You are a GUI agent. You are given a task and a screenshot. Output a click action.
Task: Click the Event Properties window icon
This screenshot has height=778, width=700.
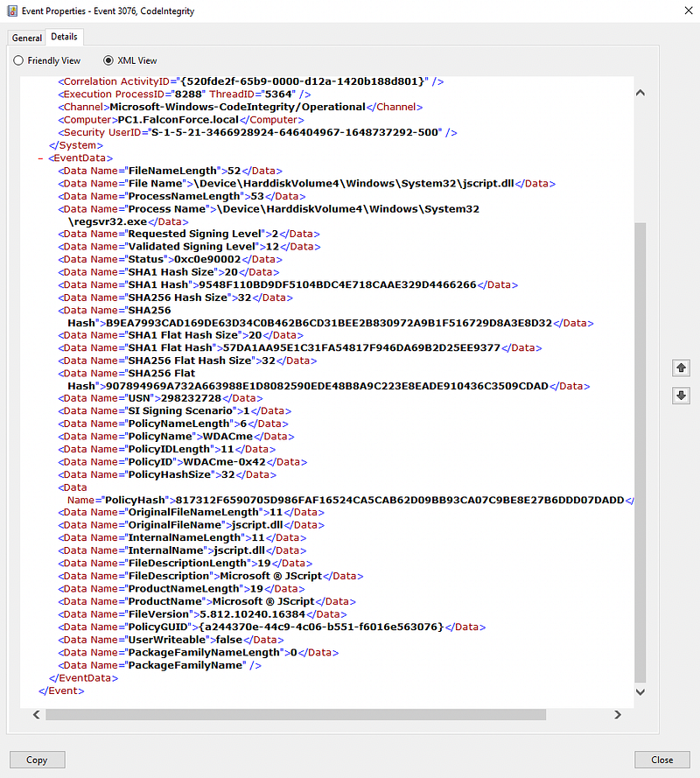(12, 11)
